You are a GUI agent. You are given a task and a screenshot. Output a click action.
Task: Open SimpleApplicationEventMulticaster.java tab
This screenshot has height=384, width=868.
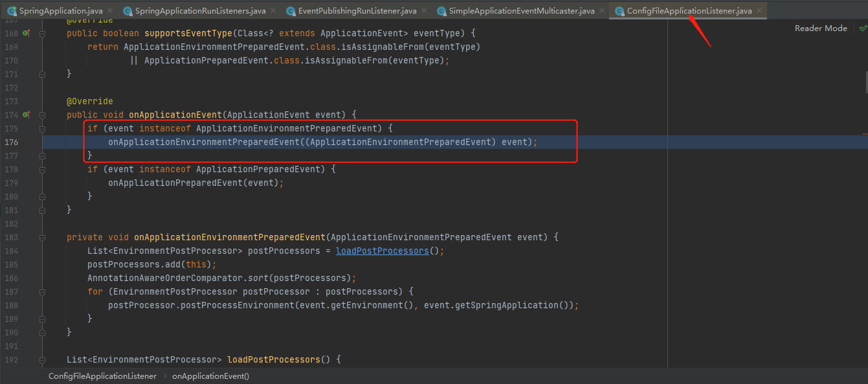coord(522,11)
